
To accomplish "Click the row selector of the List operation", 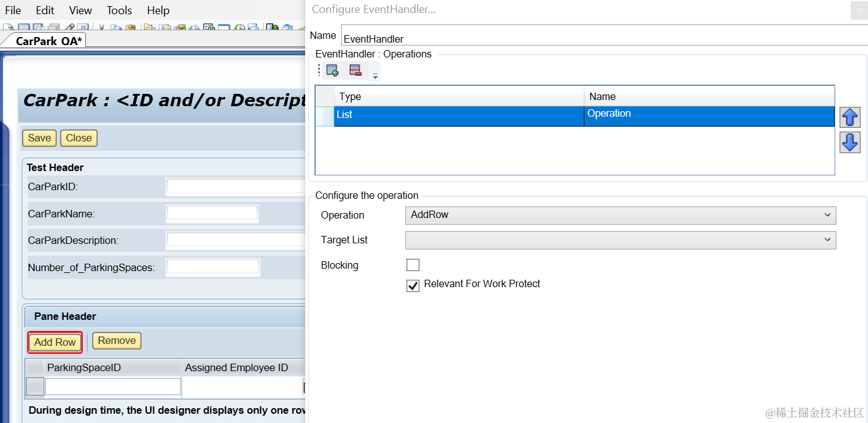I will [325, 116].
